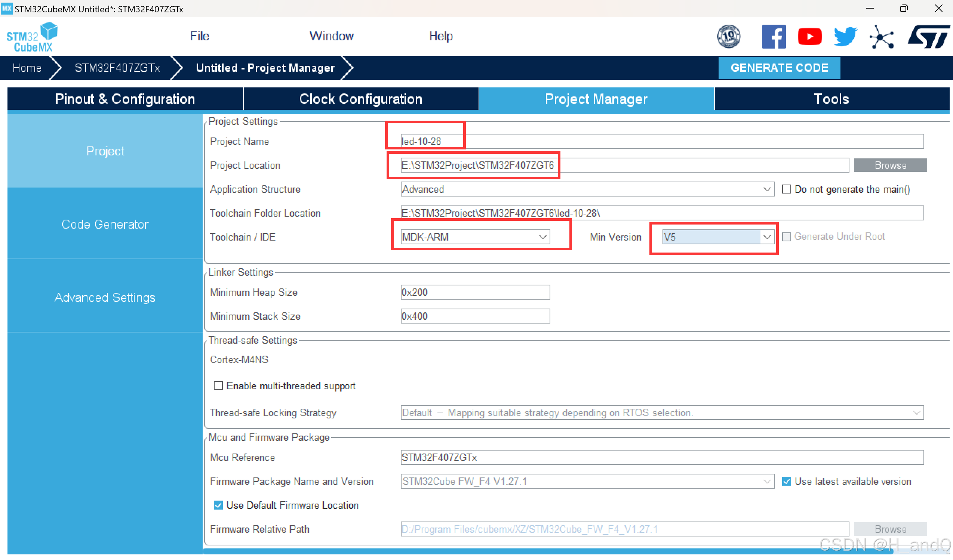Open Code Generator section
Screen dimensions: 953x560
point(105,224)
